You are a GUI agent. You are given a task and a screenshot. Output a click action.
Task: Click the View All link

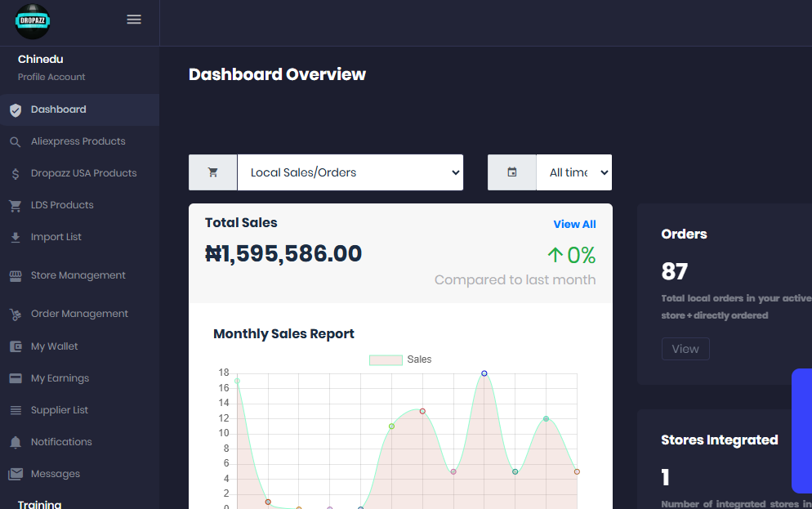pos(574,224)
